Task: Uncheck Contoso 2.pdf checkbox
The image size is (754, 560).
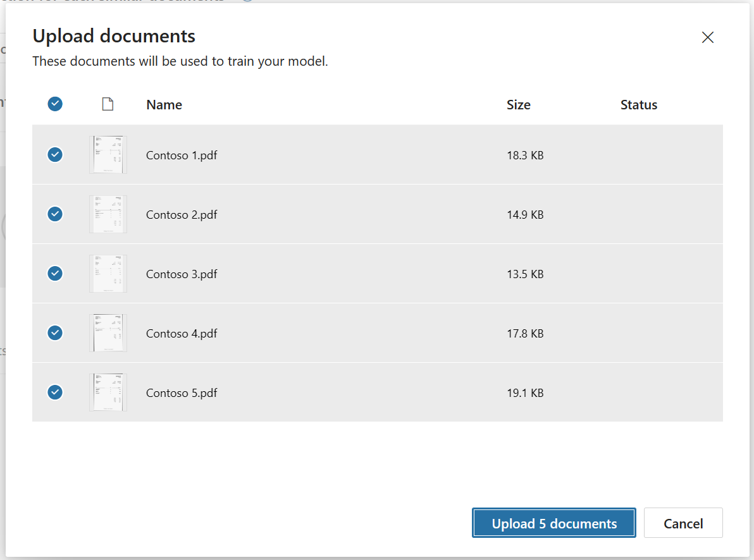Action: click(55, 214)
